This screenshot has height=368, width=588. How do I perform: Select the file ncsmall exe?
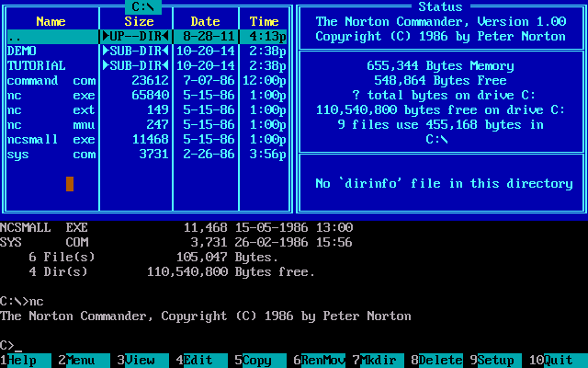point(147,139)
